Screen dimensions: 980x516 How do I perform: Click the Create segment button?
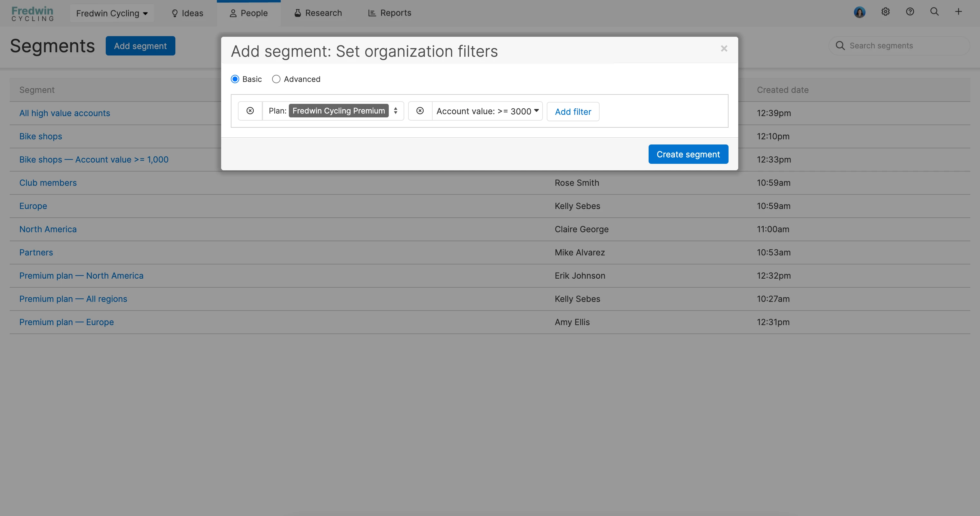688,154
